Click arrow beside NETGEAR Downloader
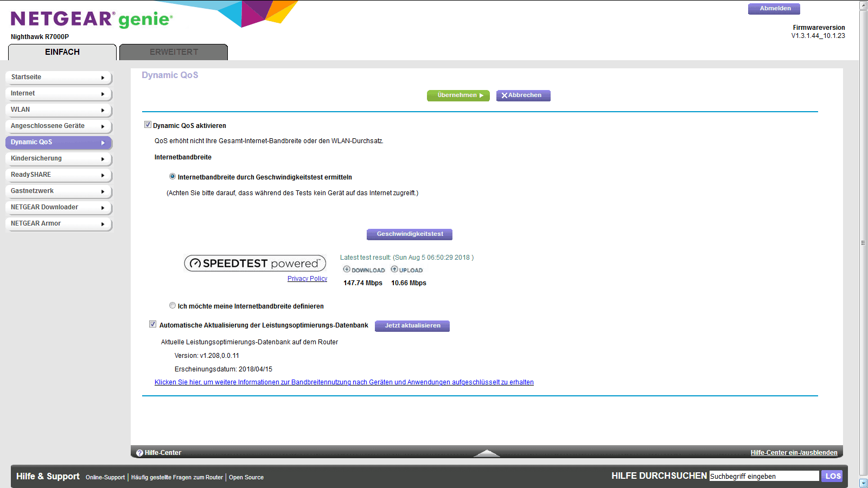This screenshot has width=868, height=488. [103, 208]
